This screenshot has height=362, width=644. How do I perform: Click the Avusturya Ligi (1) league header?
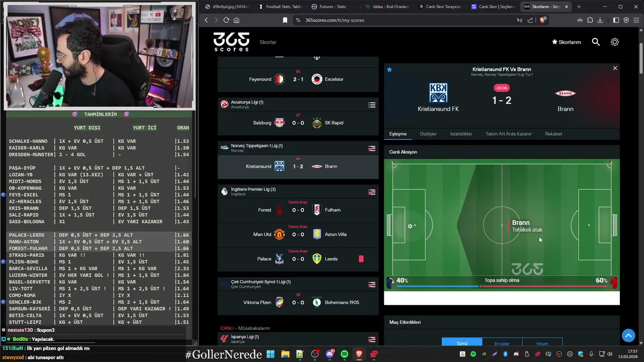(298, 104)
